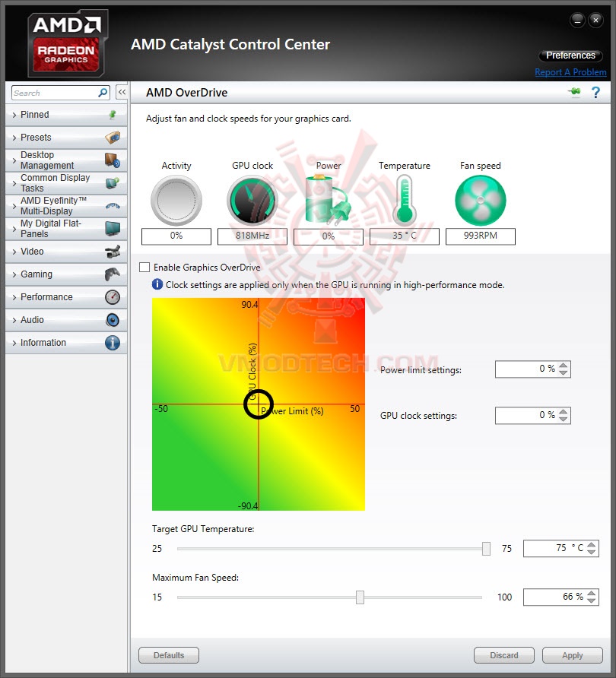This screenshot has width=616, height=678.
Task: Follow the Report A Problem link
Action: coord(570,72)
